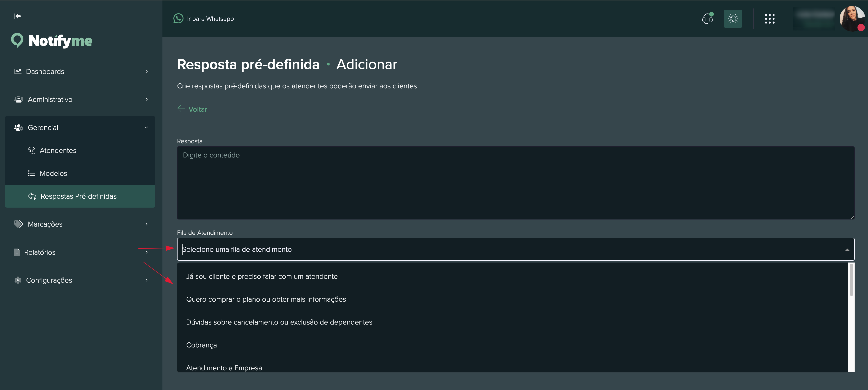Screen dimensions: 868x390
Task: Click the Notifyme logo pin icon
Action: click(x=17, y=40)
